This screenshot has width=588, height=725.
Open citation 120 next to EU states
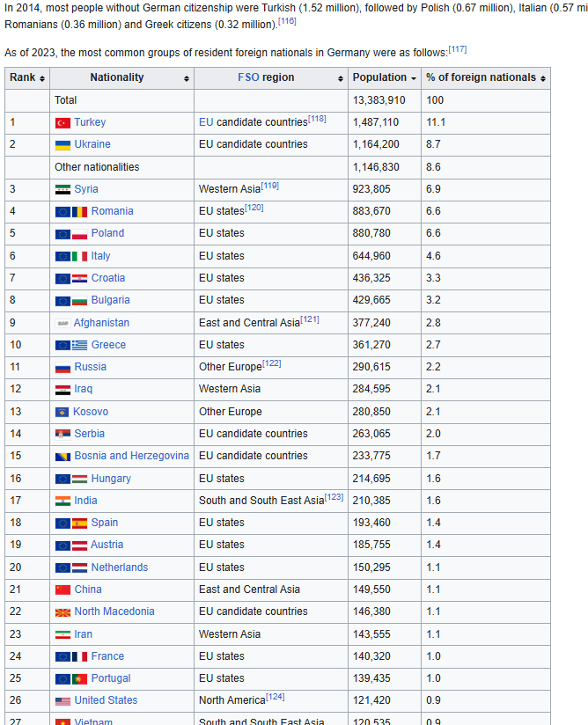[254, 208]
